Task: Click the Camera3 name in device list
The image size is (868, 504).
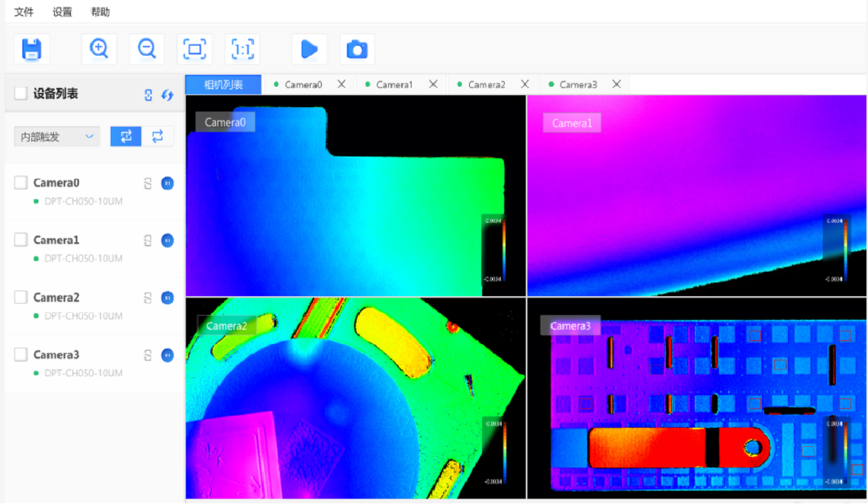Action: coord(56,355)
